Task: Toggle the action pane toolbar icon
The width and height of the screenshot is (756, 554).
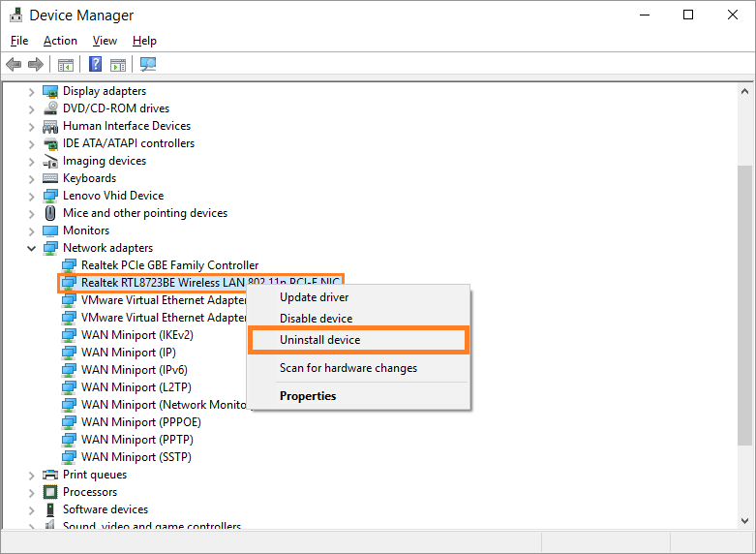Action: pyautogui.click(x=118, y=64)
